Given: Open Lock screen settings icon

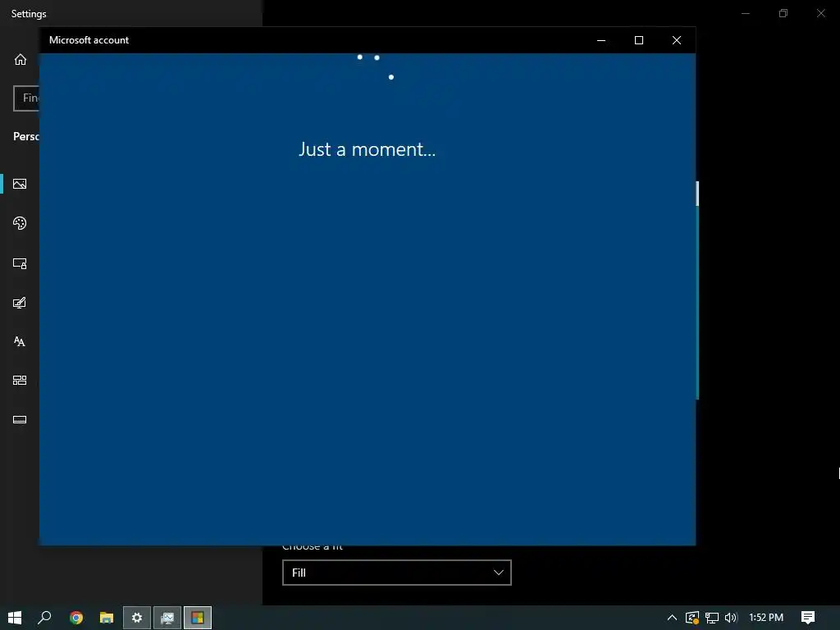Looking at the screenshot, I should 20,263.
